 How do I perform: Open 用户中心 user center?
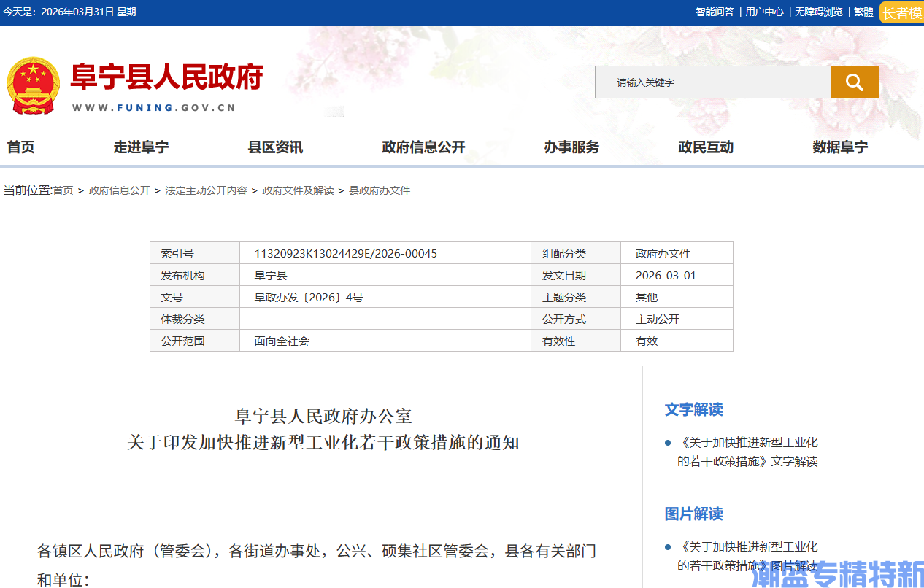tap(763, 12)
